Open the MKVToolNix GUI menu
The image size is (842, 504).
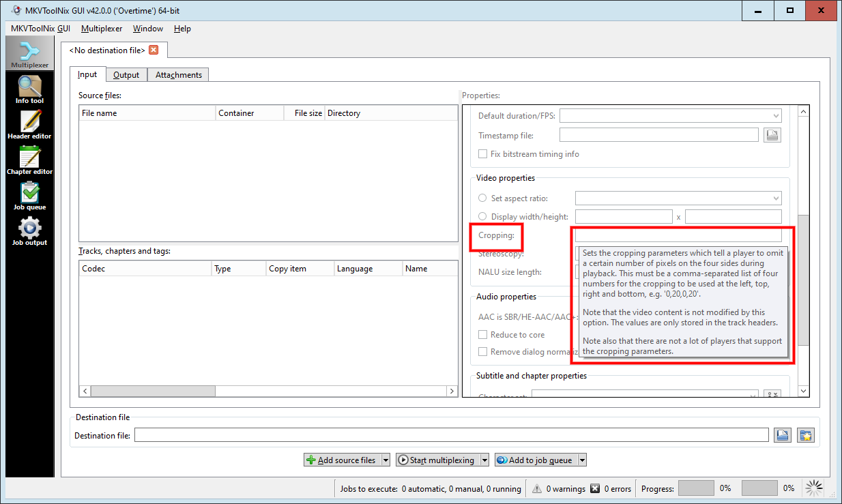pyautogui.click(x=41, y=29)
